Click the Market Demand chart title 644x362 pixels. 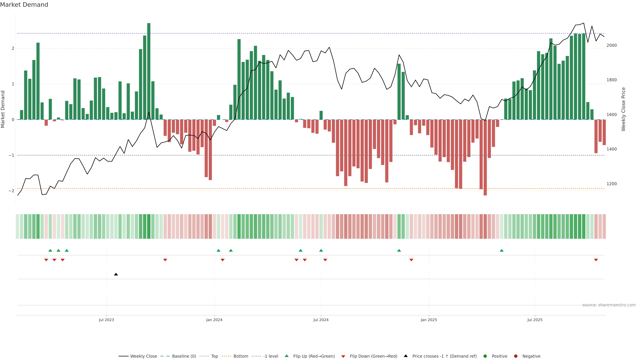[x=24, y=5]
